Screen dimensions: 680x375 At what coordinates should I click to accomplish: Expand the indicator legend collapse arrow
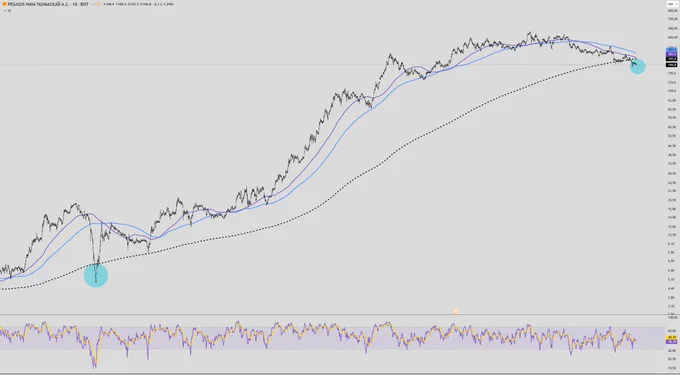[x=5, y=10]
